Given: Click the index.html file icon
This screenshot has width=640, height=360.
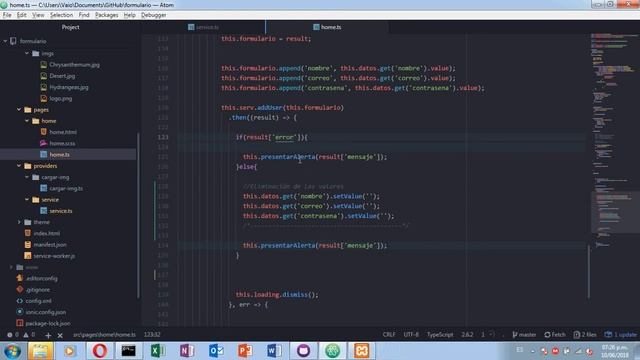Looking at the screenshot, I should click(28, 233).
